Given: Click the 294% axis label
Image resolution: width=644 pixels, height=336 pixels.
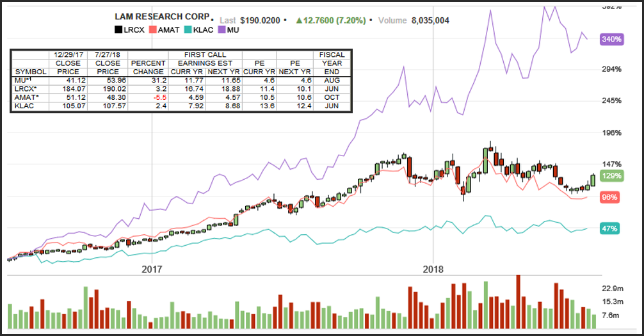Looking at the screenshot, I should pos(611,69).
